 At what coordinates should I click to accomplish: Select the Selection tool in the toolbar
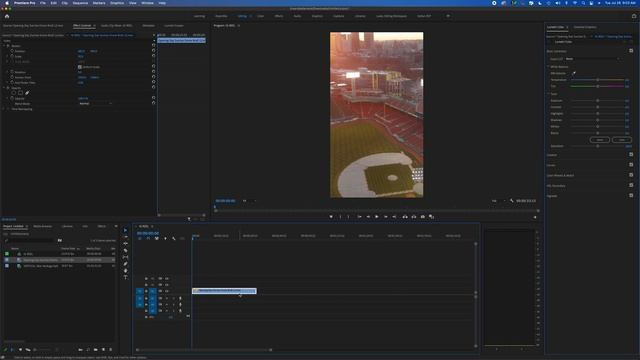pos(125,230)
